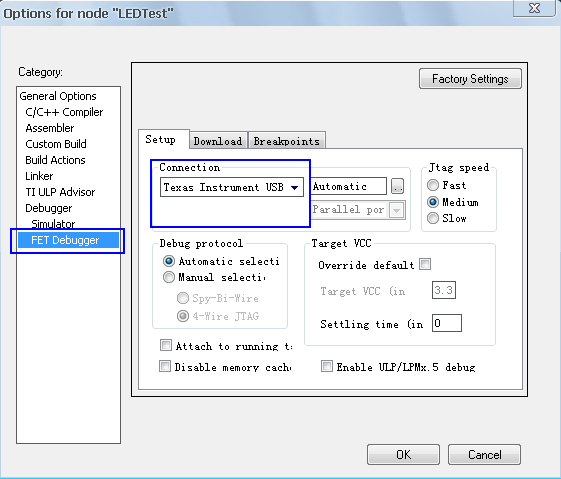
Task: Toggle Disable memory cache checkbox
Action: click(165, 366)
